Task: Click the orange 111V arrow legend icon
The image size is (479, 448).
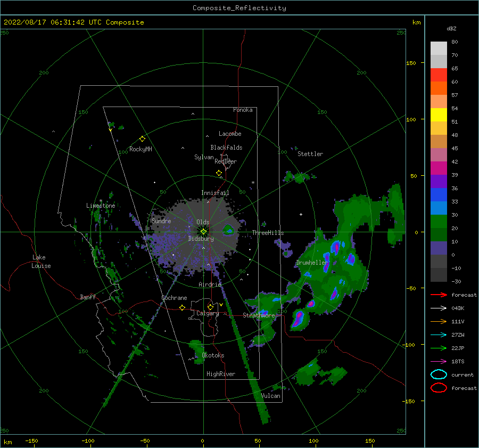Action: [x=439, y=321]
